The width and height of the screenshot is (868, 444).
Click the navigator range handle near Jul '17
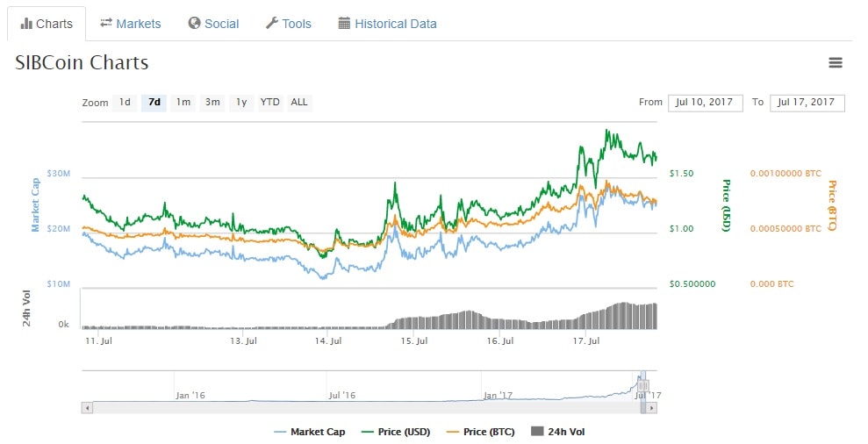tap(642, 385)
